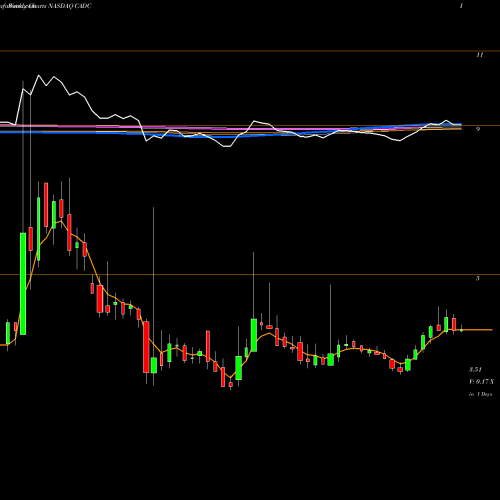Click the 11 price axis label

point(479,55)
